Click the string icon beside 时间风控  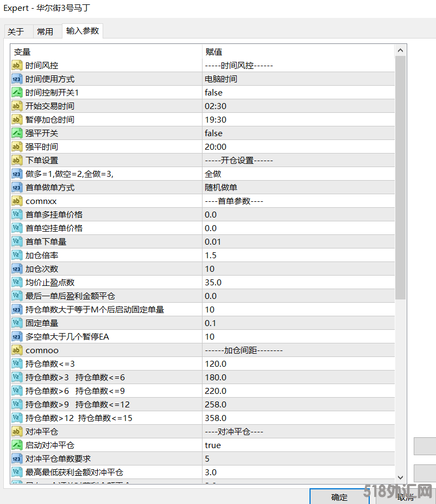point(16,66)
